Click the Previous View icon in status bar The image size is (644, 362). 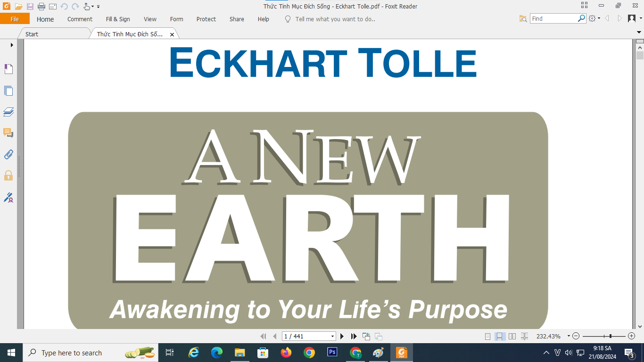tap(366, 336)
